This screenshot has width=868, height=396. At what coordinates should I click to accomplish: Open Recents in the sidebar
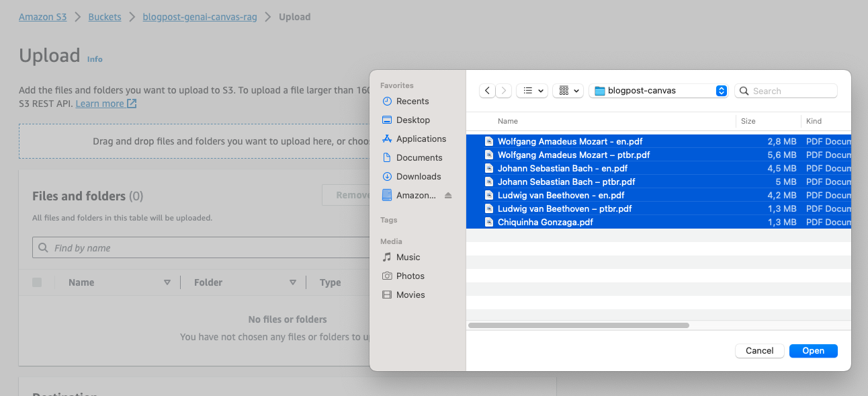pyautogui.click(x=413, y=101)
